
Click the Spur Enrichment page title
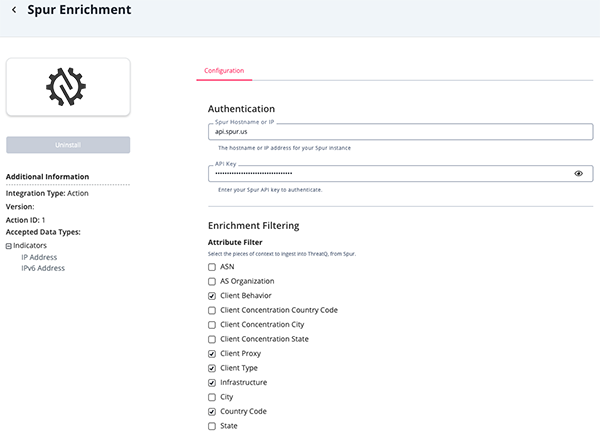coord(79,10)
